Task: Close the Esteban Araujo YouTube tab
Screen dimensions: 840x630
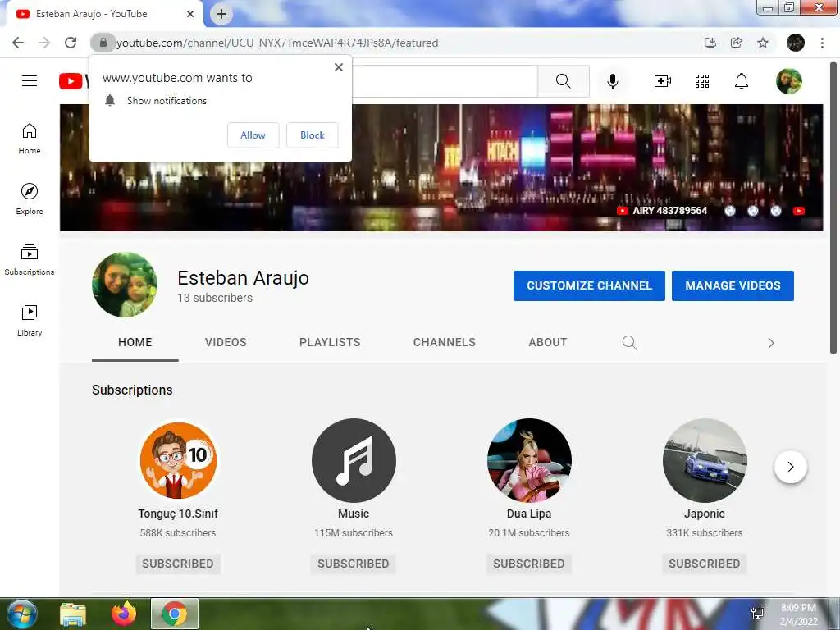Action: (x=190, y=14)
